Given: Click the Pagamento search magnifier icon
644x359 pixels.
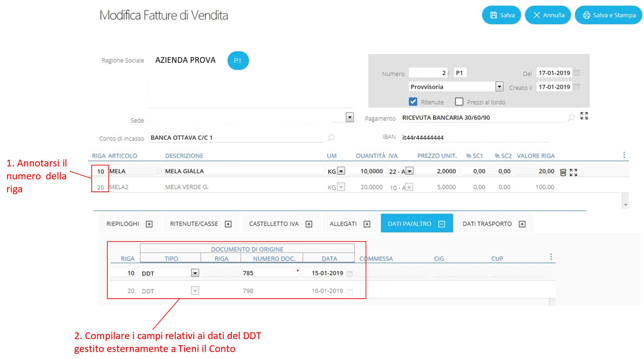Looking at the screenshot, I should [571, 118].
